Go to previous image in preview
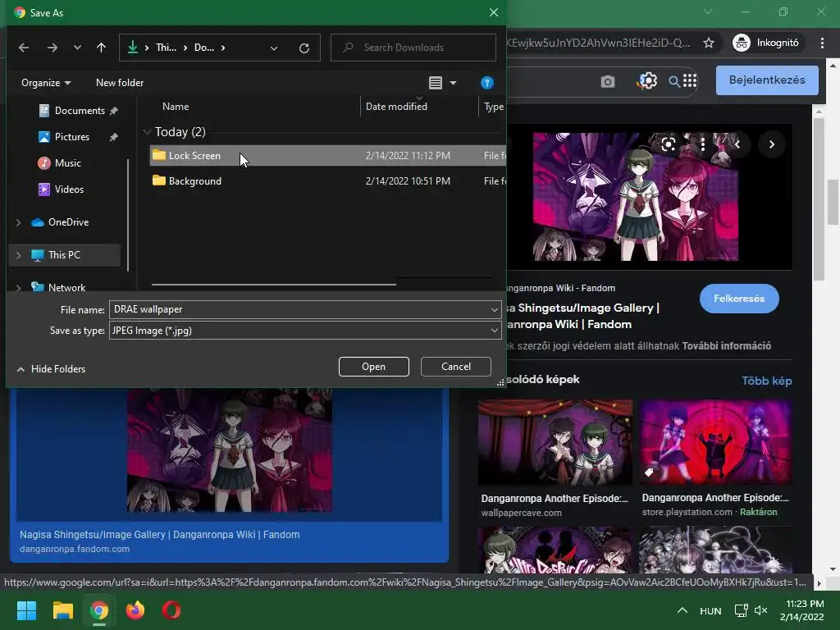The width and height of the screenshot is (840, 630). pyautogui.click(x=737, y=144)
